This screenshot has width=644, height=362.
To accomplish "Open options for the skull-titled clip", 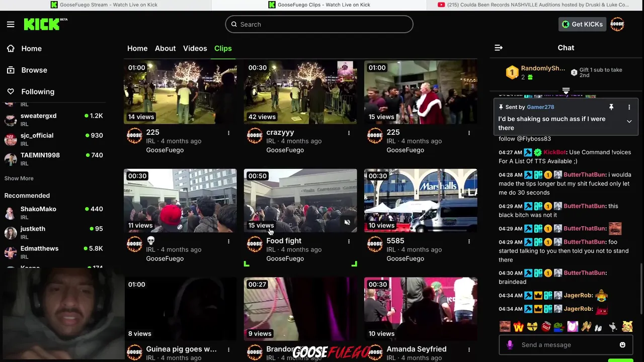I will pyautogui.click(x=228, y=241).
